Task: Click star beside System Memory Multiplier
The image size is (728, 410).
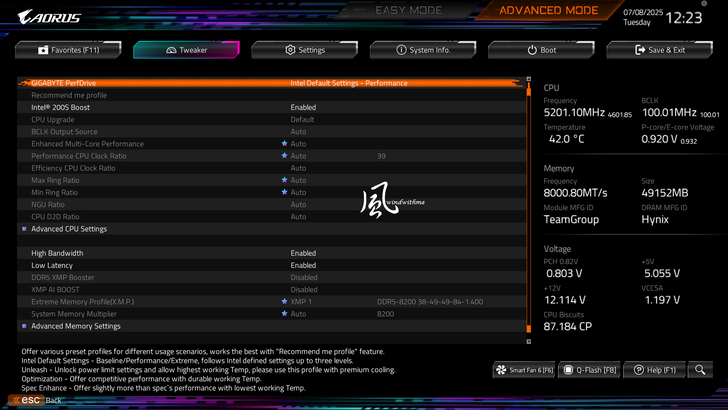Action: click(x=284, y=313)
